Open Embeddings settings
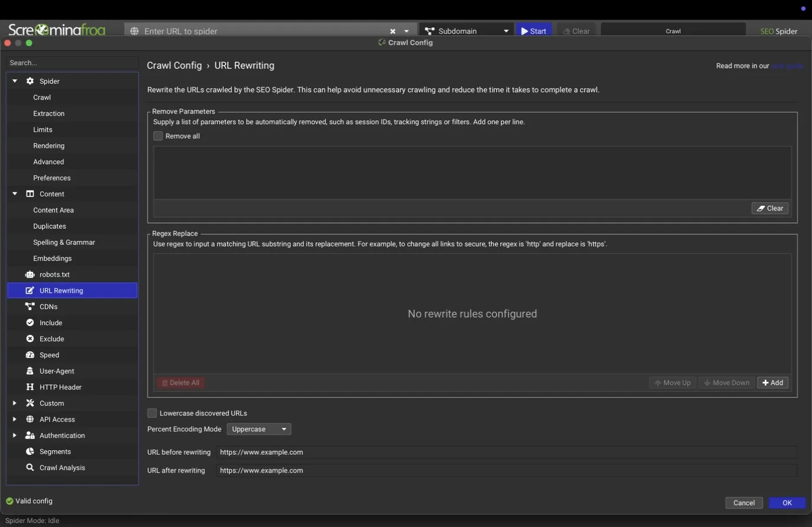Viewport: 812px width, 527px height. click(53, 258)
